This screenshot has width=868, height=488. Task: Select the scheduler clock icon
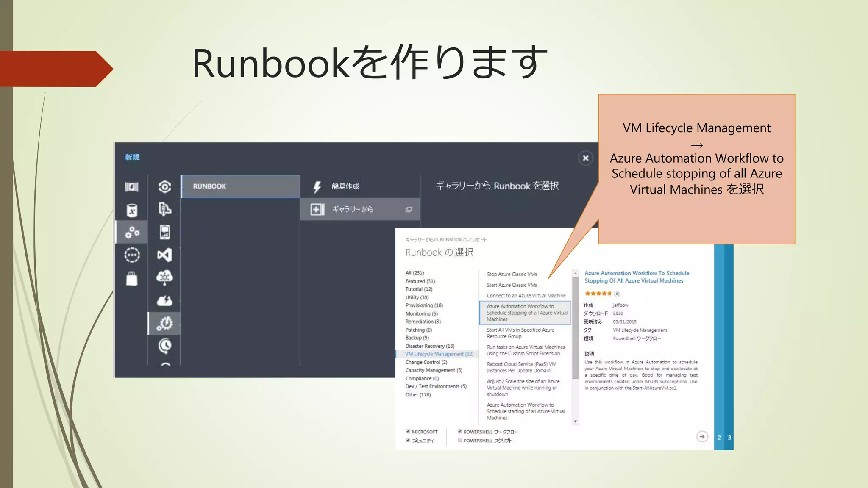165,346
